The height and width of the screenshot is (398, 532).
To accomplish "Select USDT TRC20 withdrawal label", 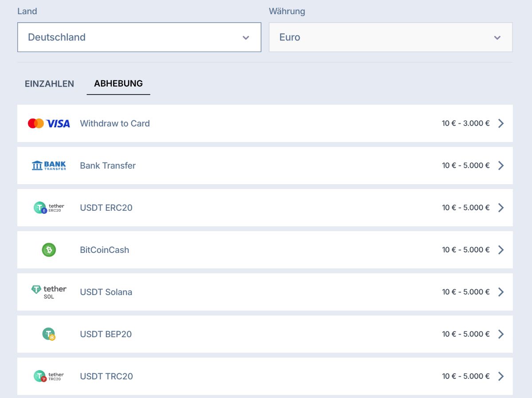I will click(x=106, y=376).
